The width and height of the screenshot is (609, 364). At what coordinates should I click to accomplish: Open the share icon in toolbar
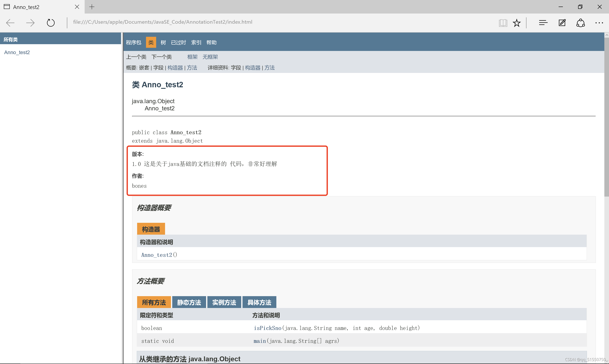tap(580, 23)
